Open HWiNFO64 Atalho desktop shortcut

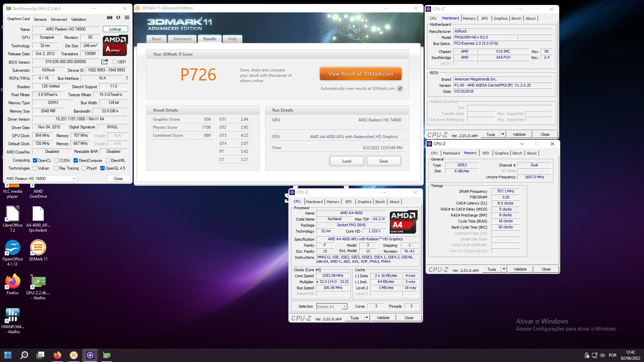click(12, 320)
